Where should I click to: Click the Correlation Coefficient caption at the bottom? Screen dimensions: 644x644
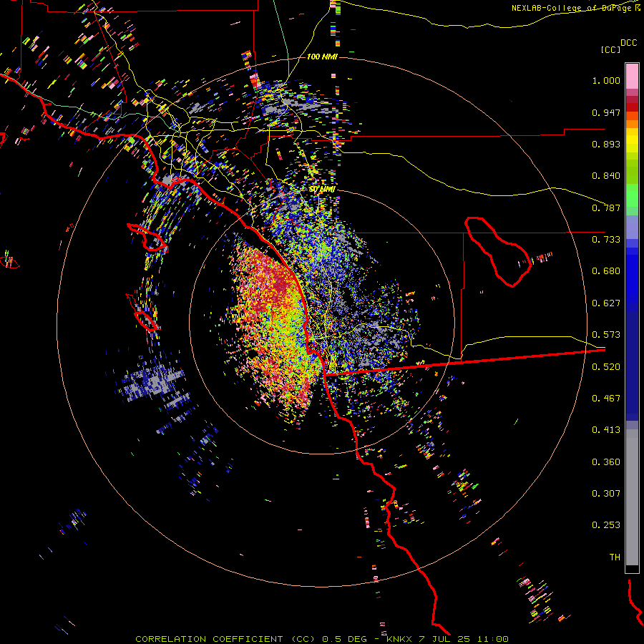(x=322, y=639)
